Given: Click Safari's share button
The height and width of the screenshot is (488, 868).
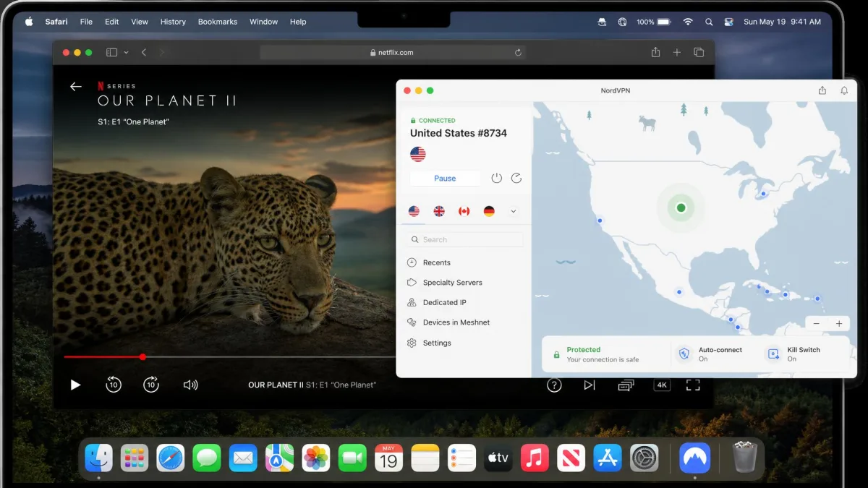Looking at the screenshot, I should (655, 52).
